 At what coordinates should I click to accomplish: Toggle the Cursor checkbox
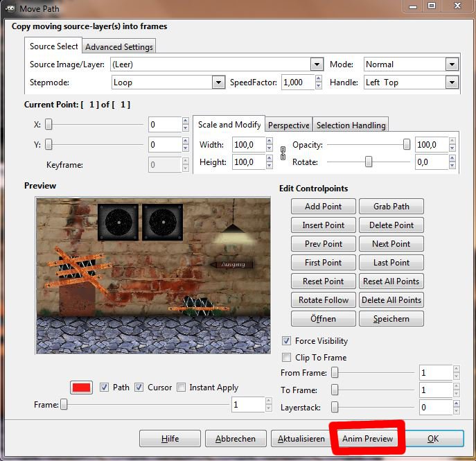coord(139,388)
